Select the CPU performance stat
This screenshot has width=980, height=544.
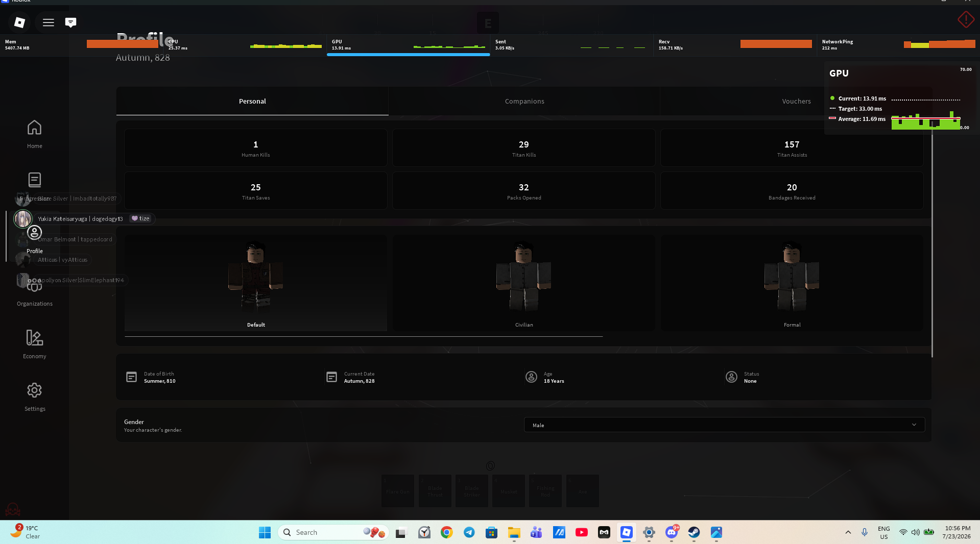(x=245, y=45)
